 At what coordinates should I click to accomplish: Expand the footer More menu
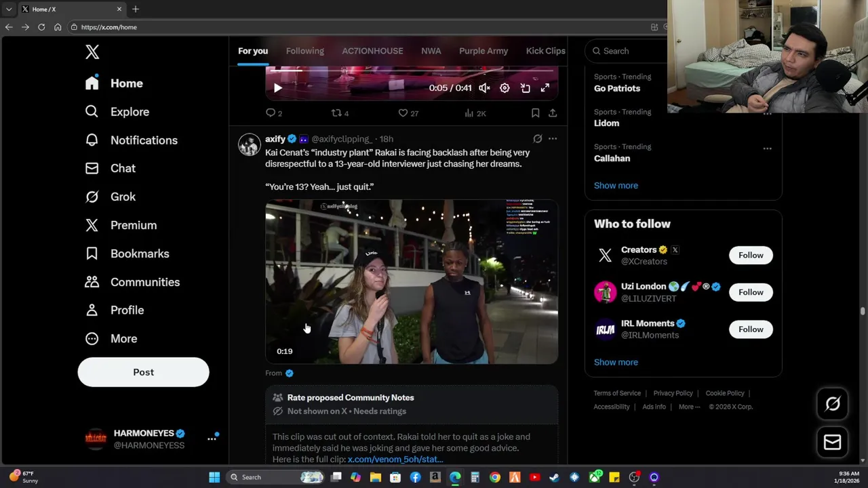[689, 407]
